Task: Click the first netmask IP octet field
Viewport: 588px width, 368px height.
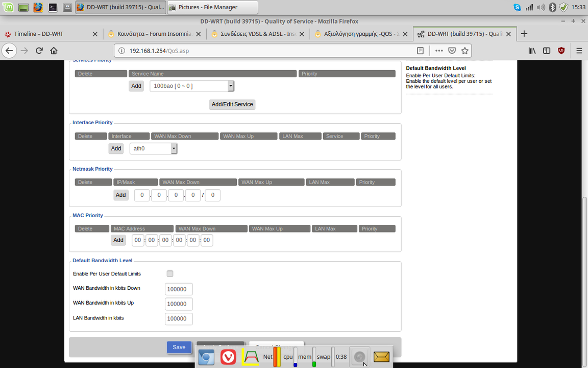Action: (x=142, y=195)
